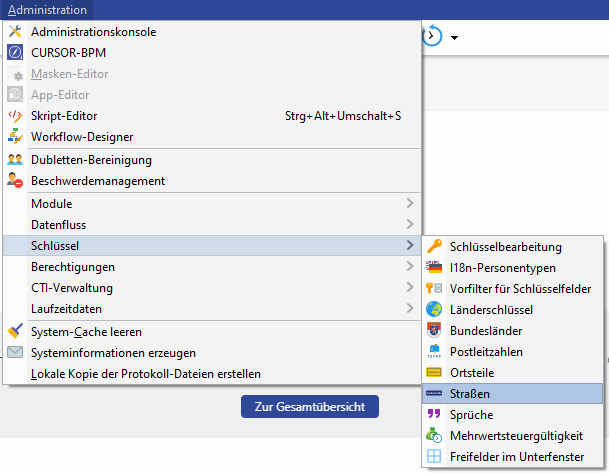
Task: Click the Schlüsselbearbeitung key icon
Action: [x=434, y=247]
